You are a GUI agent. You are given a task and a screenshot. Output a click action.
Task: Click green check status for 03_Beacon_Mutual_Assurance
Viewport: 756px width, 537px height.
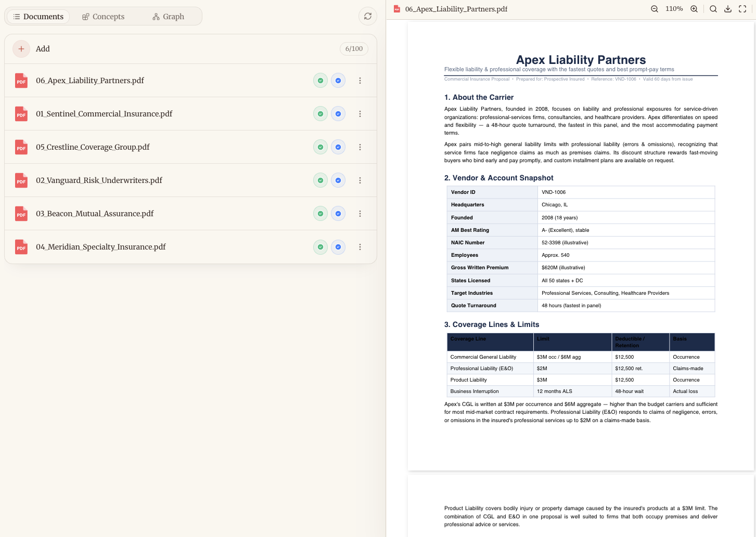(321, 214)
